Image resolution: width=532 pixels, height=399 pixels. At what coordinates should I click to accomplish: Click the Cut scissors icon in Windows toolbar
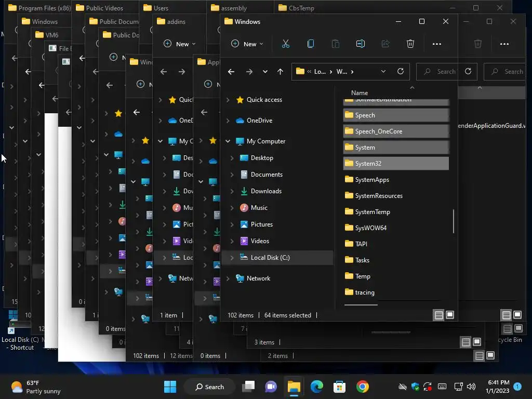tap(286, 44)
